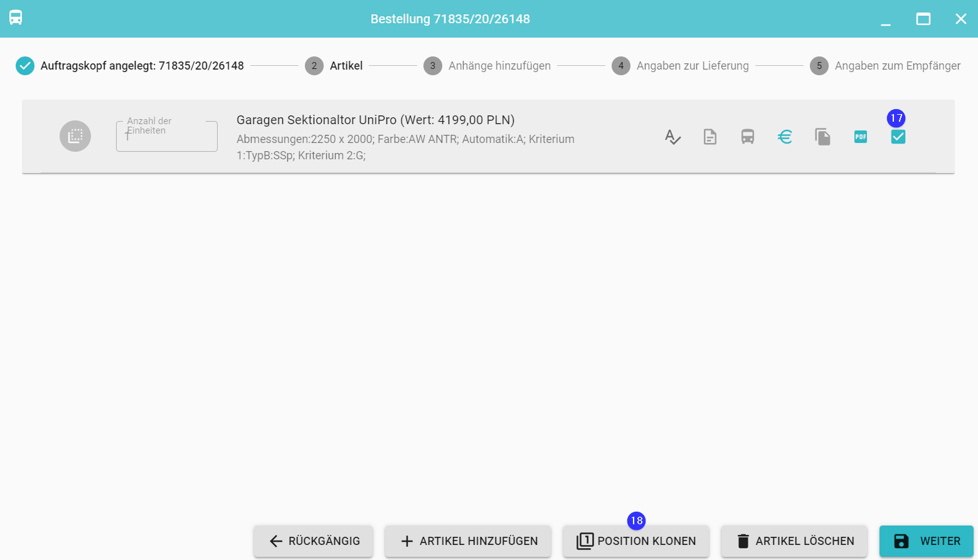
Task: Open step 3 Anhänge hinzufügen
Action: 487,66
